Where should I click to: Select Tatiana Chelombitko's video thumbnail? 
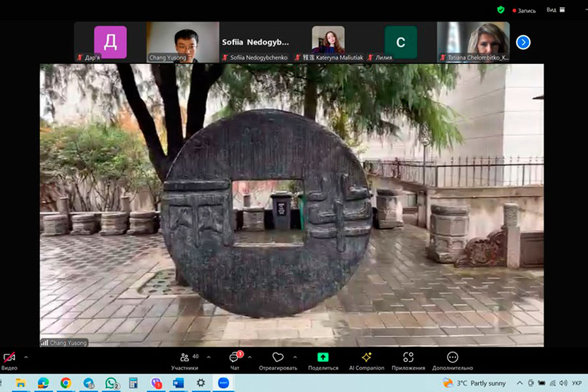tap(473, 42)
